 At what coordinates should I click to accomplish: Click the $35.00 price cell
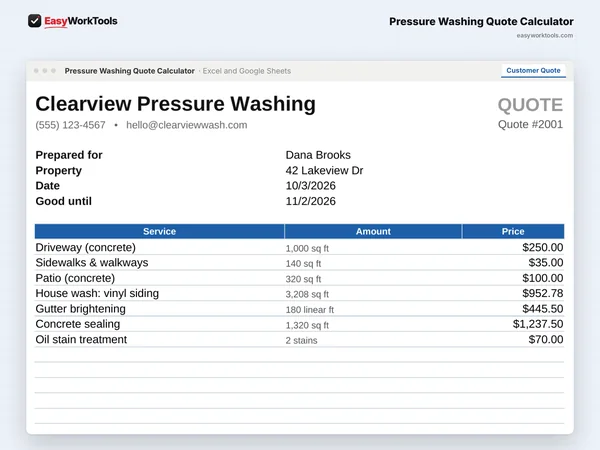coord(513,262)
